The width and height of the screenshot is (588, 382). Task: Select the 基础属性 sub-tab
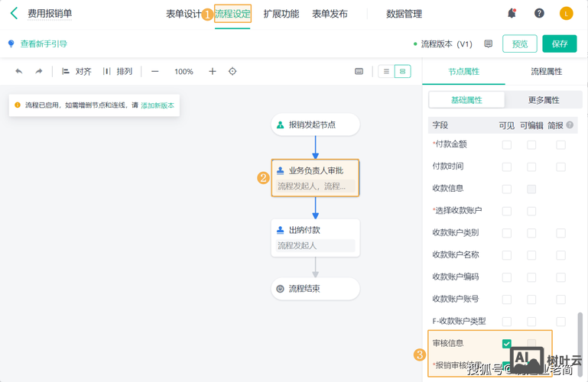click(467, 100)
